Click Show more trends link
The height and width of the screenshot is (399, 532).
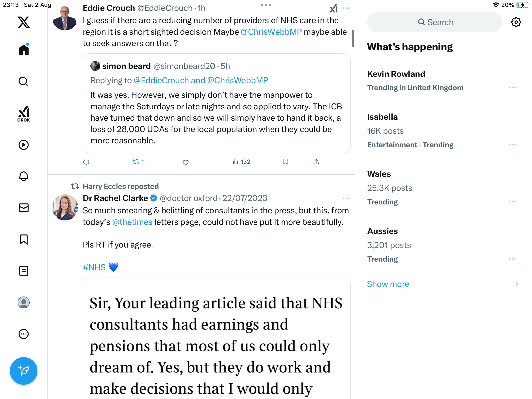pos(388,284)
